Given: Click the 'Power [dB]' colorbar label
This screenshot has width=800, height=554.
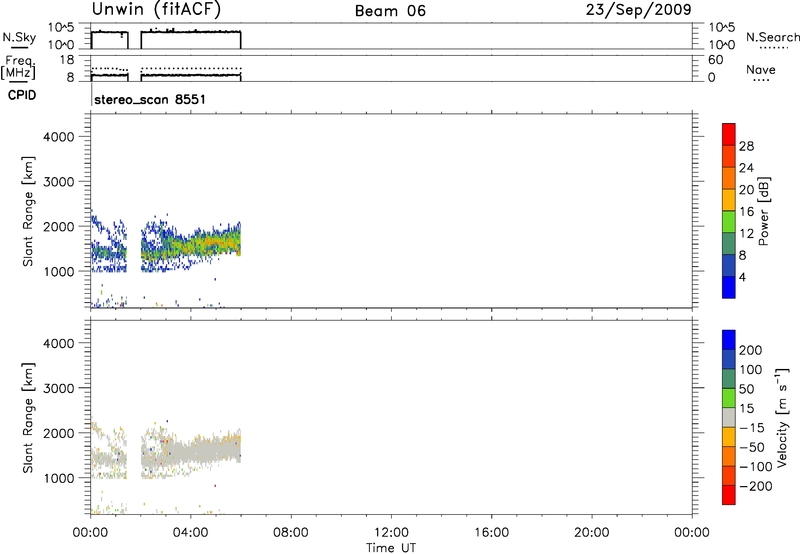Looking at the screenshot, I should coord(763,211).
